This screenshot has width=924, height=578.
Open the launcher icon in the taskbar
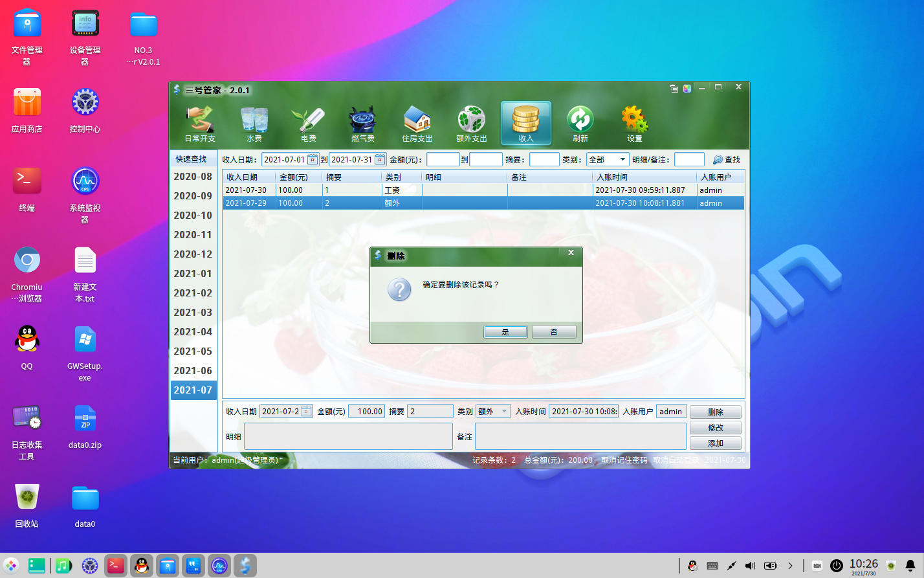coord(11,566)
